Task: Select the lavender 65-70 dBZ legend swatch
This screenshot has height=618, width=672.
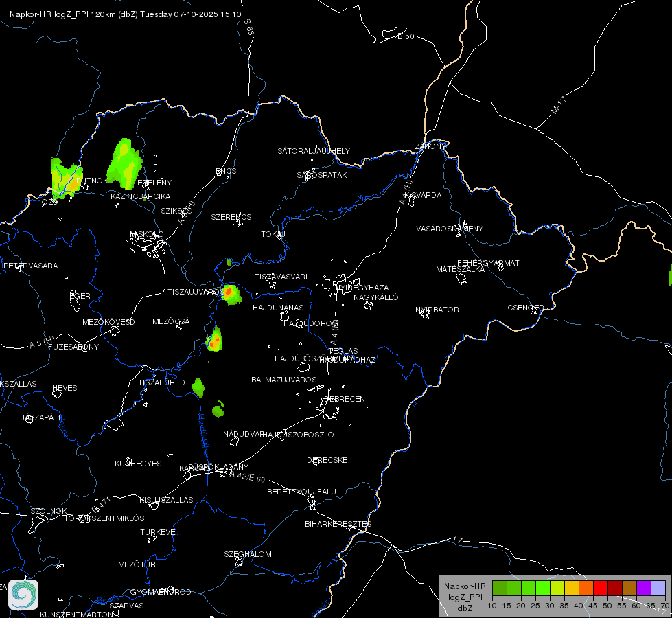Action: pyautogui.click(x=658, y=588)
